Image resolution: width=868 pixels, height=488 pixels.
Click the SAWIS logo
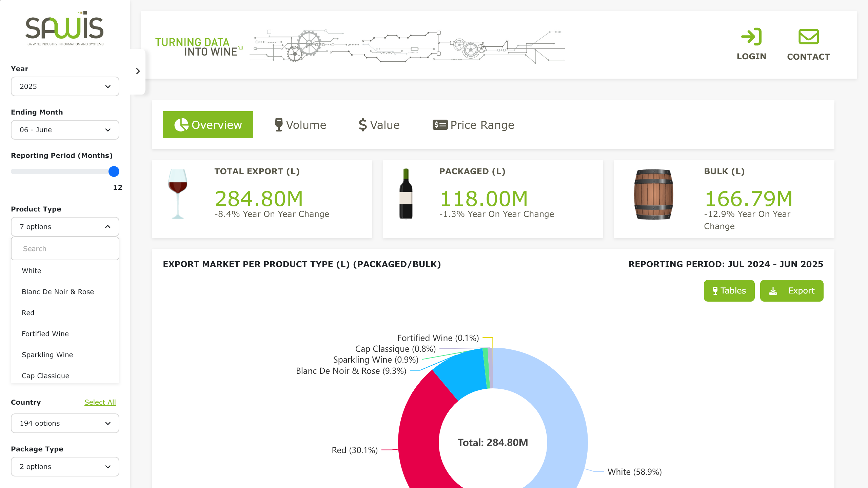pos(65,28)
